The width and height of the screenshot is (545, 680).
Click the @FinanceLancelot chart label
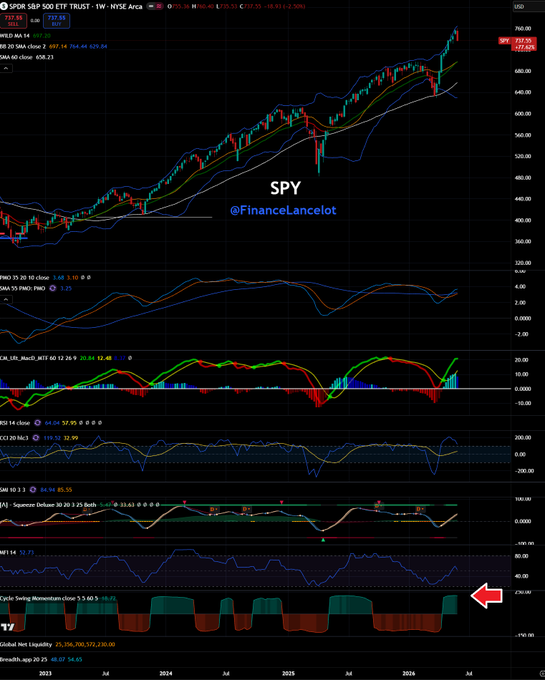point(283,210)
